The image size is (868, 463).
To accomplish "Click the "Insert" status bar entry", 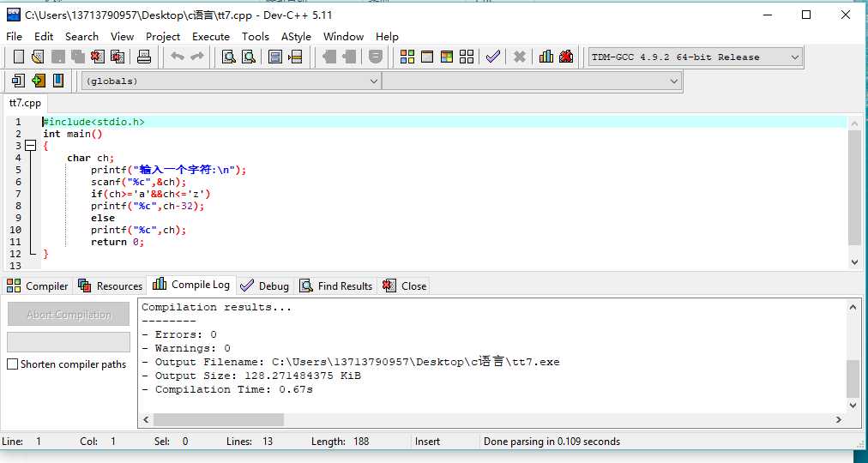I will 427,442.
